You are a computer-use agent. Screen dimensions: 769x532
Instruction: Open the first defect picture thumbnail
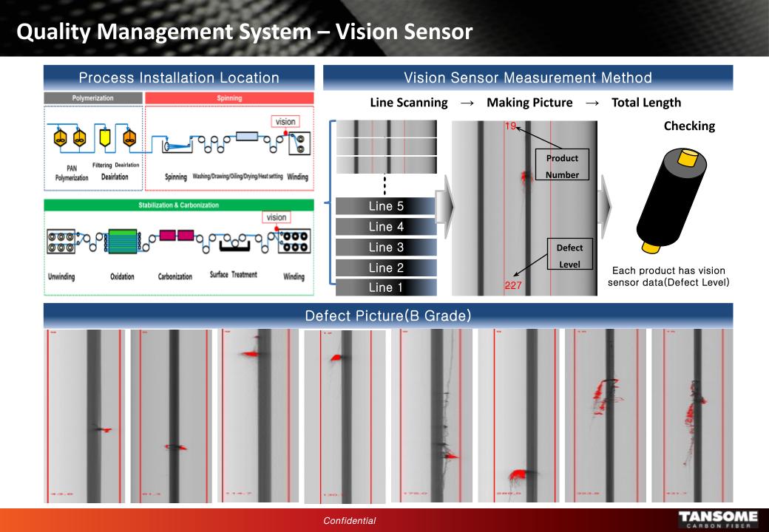click(84, 415)
